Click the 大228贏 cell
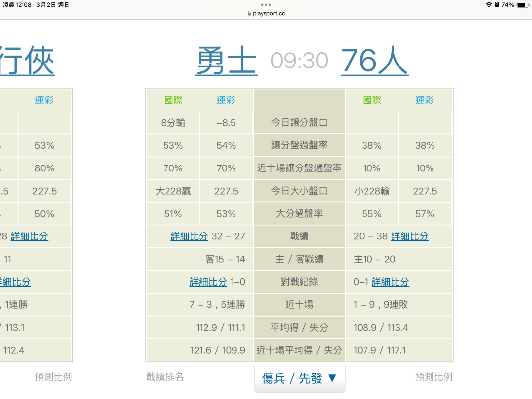This screenshot has width=532, height=399. pos(173,191)
